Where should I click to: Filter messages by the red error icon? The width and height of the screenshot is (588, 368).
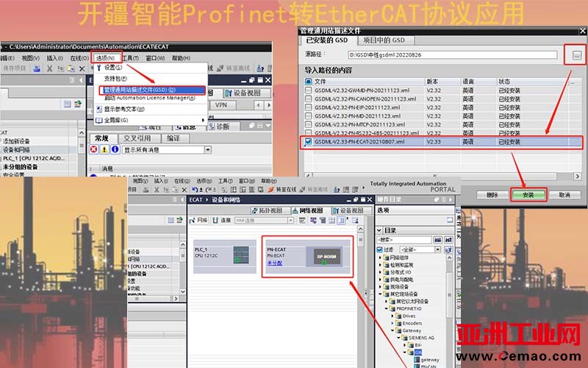coord(94,149)
